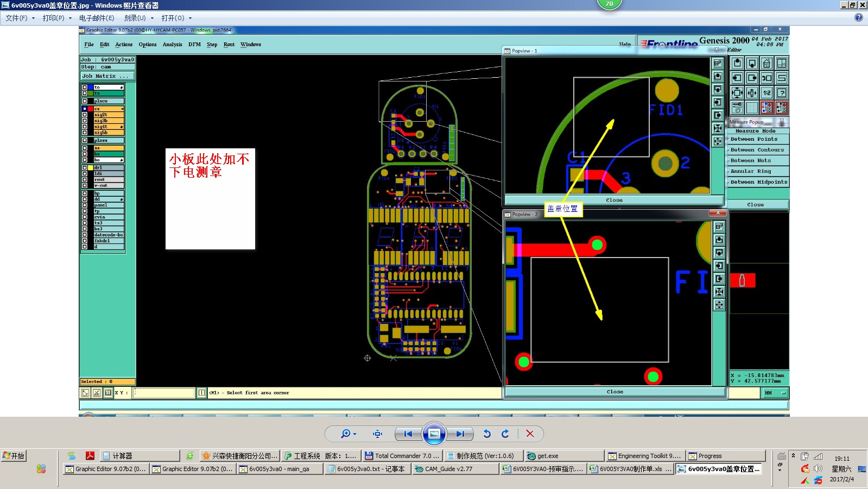Select Annular Ring measure mode
Screen dimensions: 868x489
pos(757,171)
